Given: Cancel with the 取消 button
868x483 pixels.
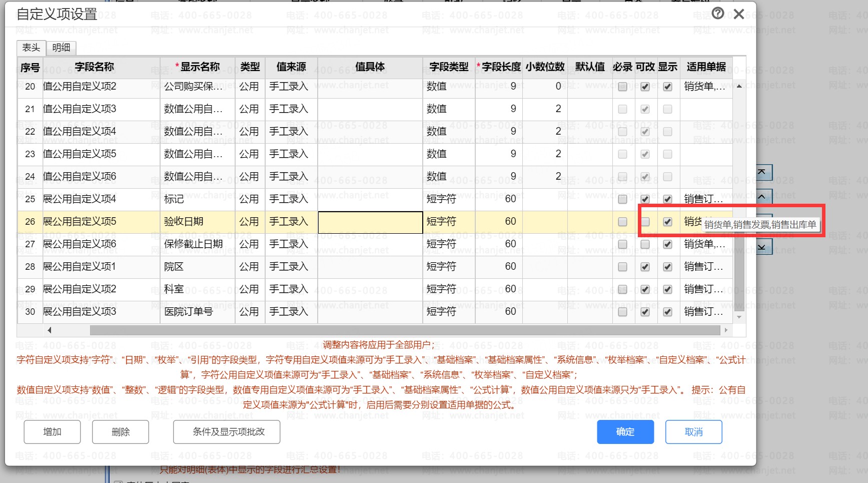Looking at the screenshot, I should tap(694, 431).
